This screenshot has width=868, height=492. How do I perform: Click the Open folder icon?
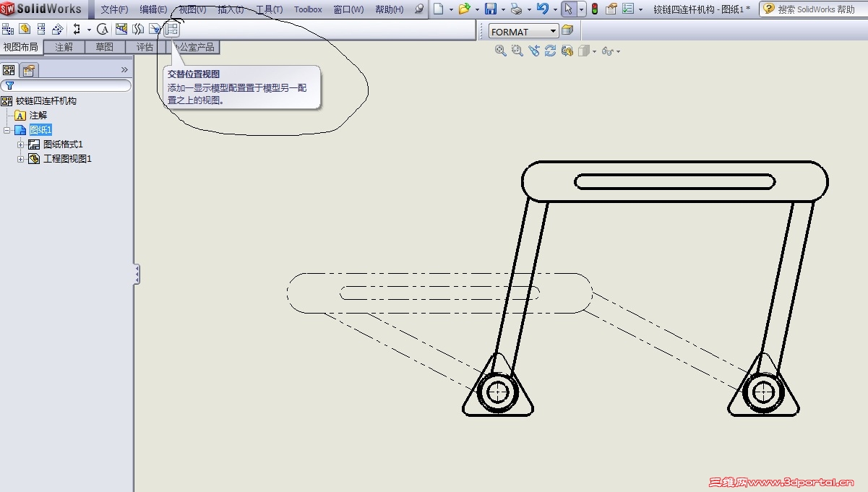[464, 9]
